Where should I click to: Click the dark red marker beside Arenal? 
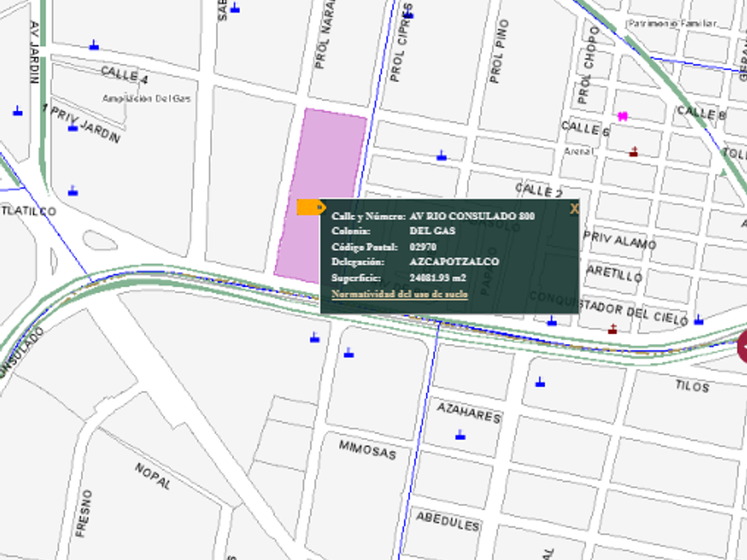coord(633,152)
